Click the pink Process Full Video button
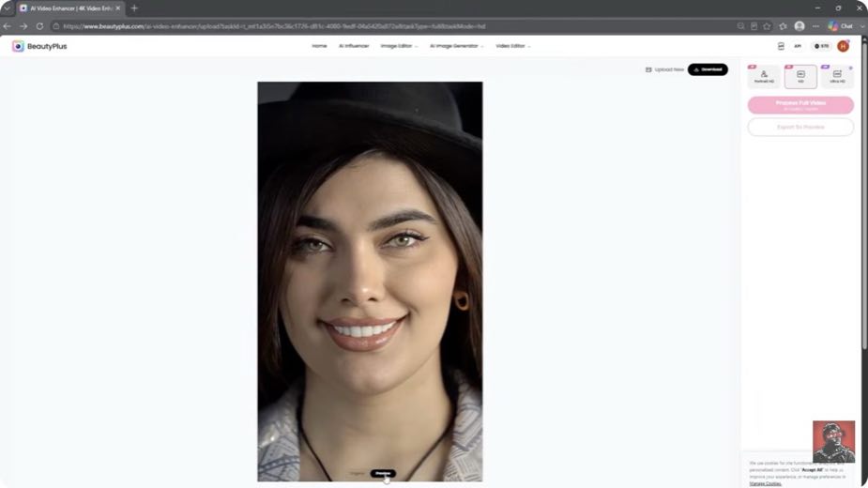Image resolution: width=868 pixels, height=488 pixels. (800, 105)
